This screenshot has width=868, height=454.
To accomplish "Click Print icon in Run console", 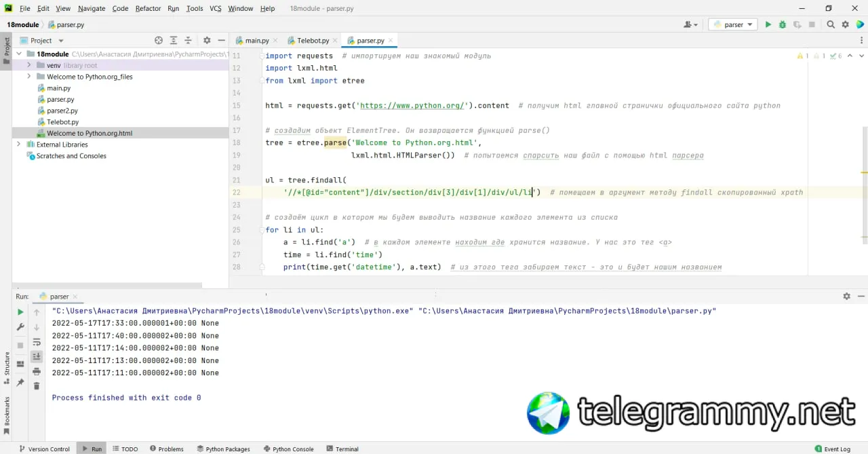I will tap(37, 371).
